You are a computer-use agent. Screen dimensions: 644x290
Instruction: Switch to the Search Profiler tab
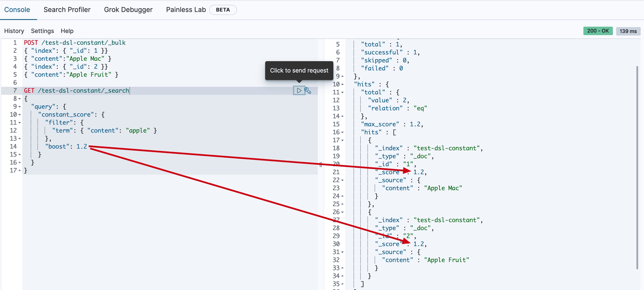point(67,10)
